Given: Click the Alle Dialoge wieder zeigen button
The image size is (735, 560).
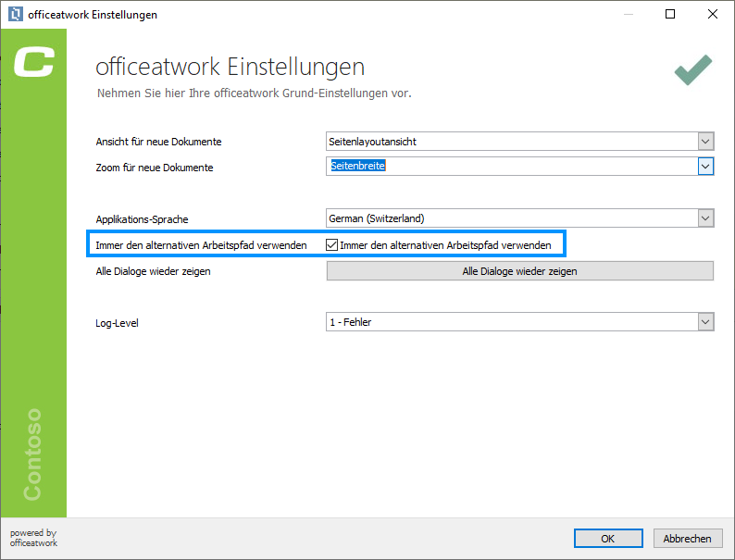Looking at the screenshot, I should pos(520,271).
